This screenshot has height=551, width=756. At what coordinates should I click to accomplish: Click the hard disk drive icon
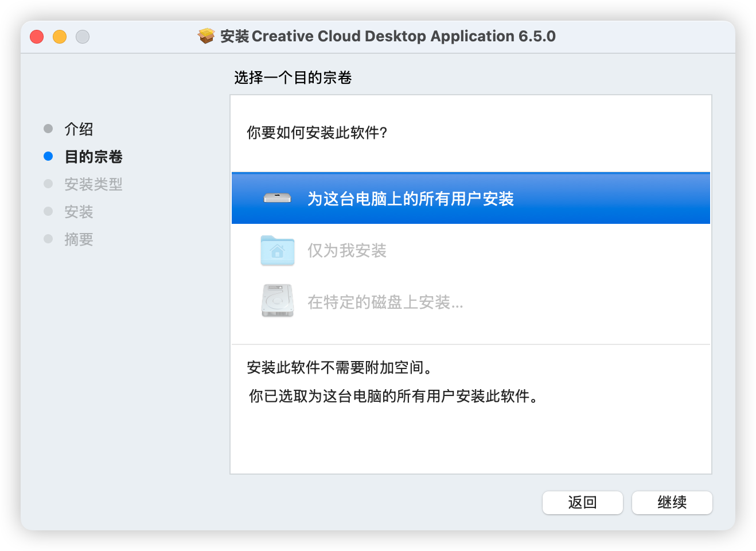[x=278, y=301]
